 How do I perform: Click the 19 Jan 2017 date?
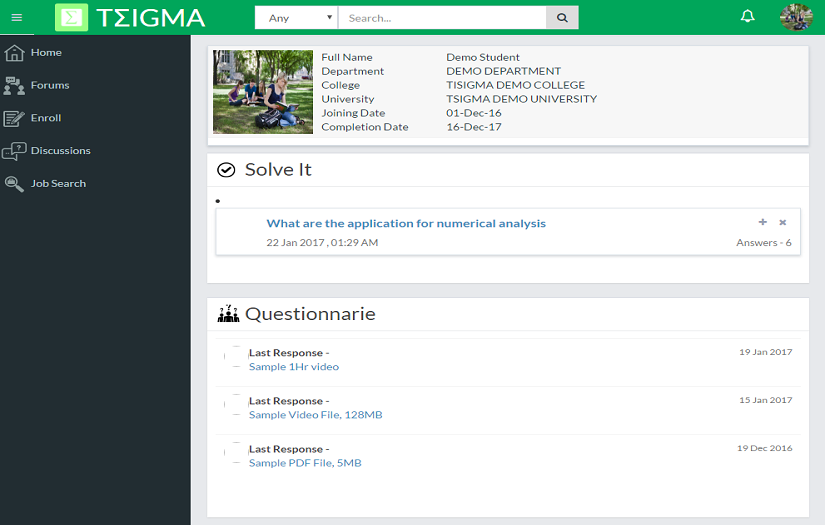766,352
